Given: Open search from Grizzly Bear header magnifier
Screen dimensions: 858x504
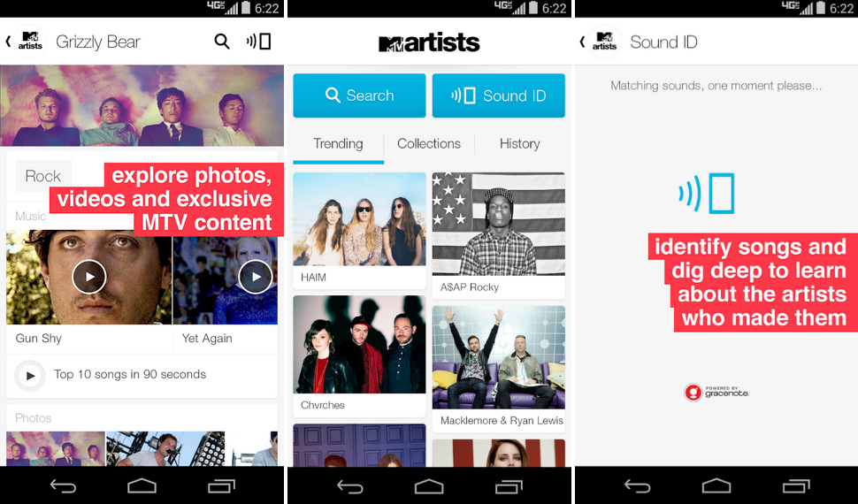Looking at the screenshot, I should click(x=222, y=42).
